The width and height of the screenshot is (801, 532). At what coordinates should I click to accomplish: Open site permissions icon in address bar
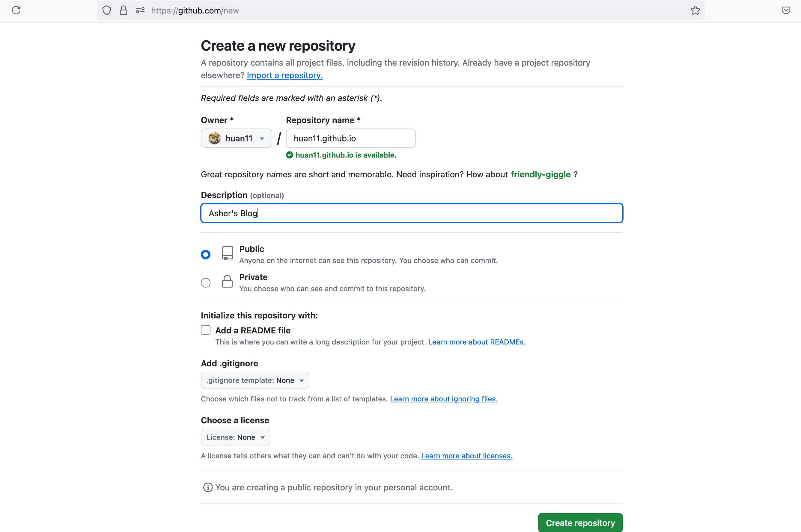click(140, 10)
